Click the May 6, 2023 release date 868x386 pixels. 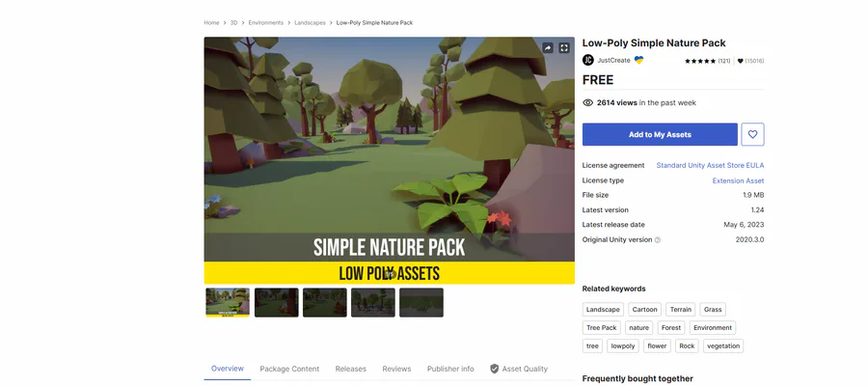tap(744, 225)
